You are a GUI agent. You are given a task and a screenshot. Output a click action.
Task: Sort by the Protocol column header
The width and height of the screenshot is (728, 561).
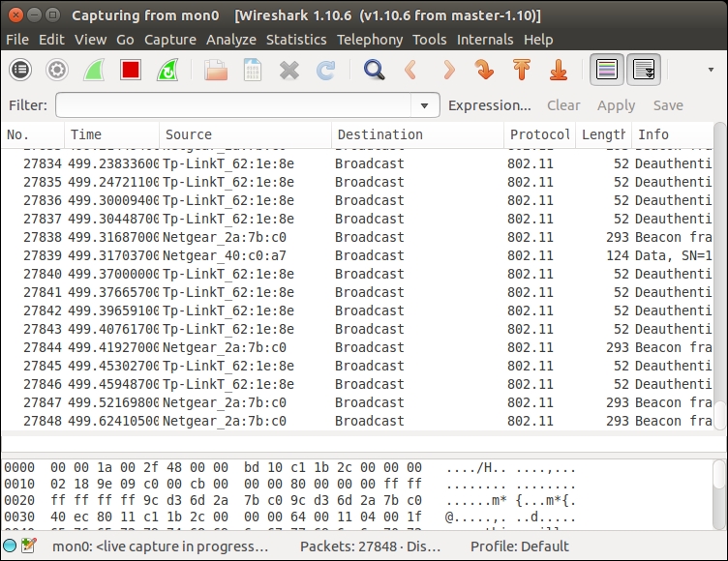(540, 134)
